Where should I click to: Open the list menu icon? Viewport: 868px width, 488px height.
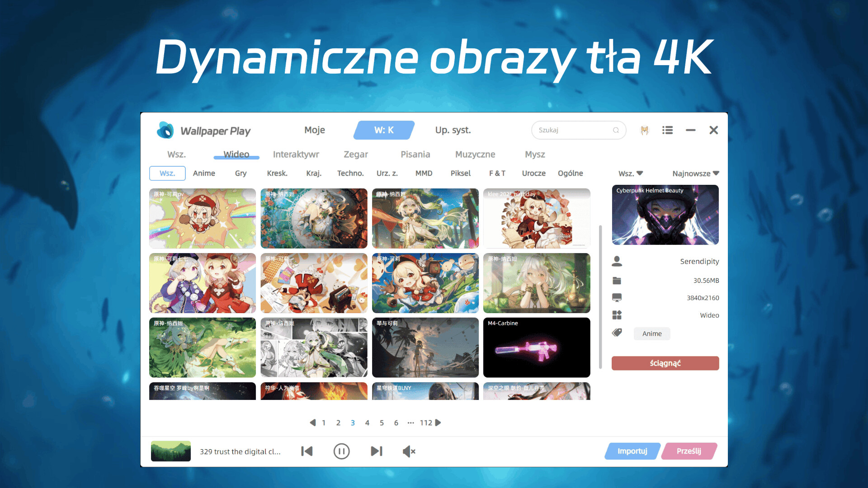pos(667,130)
